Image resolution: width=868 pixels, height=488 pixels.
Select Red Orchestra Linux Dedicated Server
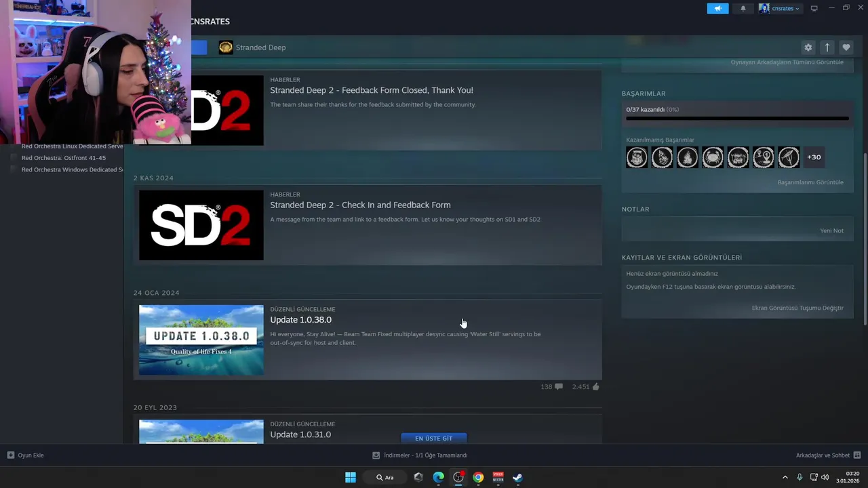coord(72,146)
